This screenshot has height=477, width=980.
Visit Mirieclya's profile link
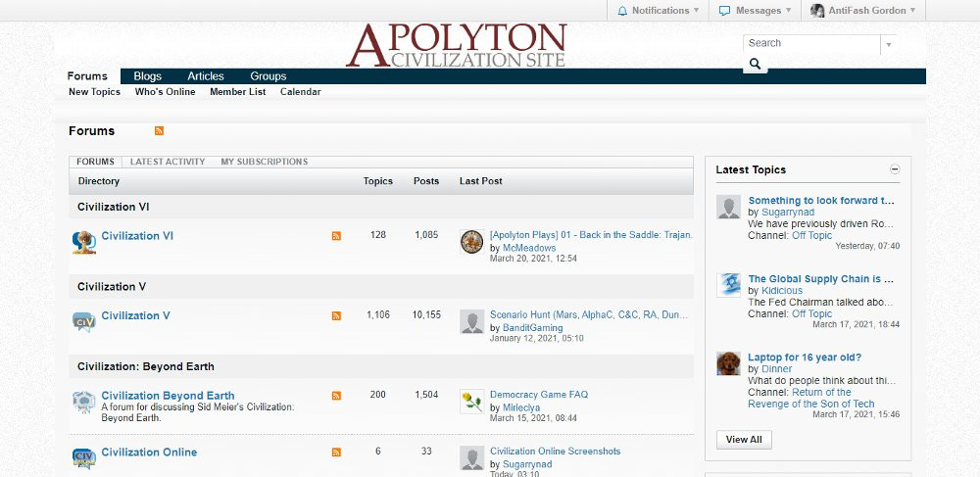point(521,407)
